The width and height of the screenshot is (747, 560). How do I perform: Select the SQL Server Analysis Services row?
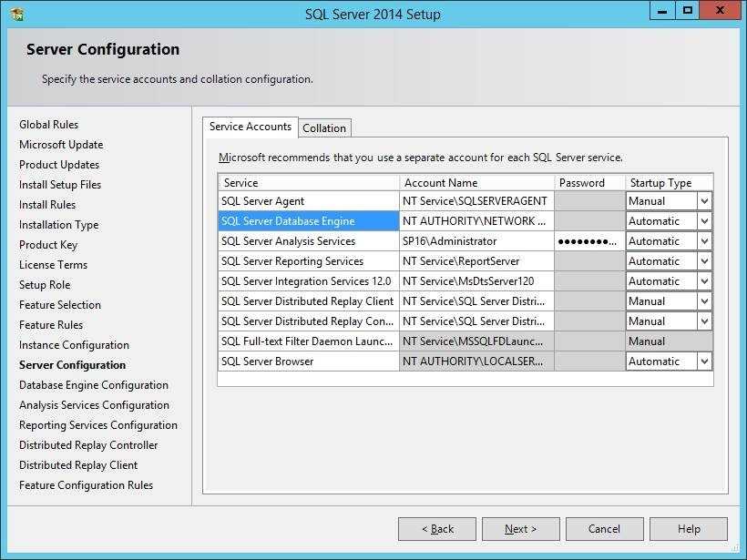point(308,241)
